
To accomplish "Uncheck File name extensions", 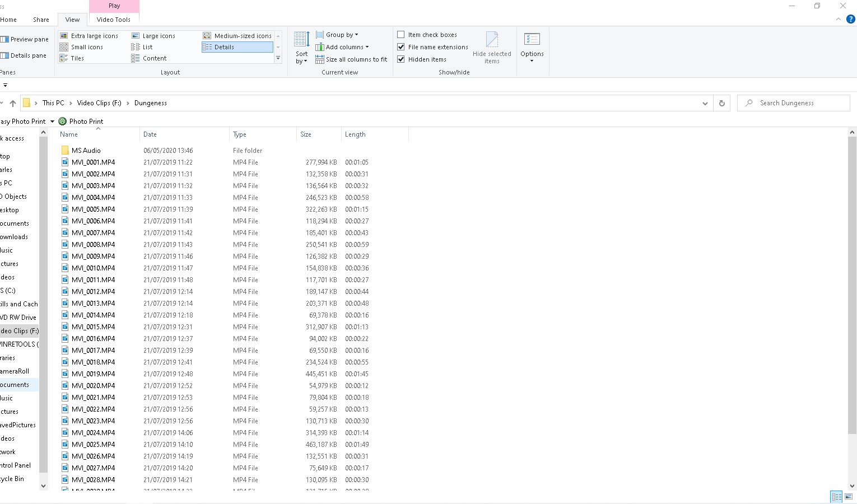I will point(401,47).
